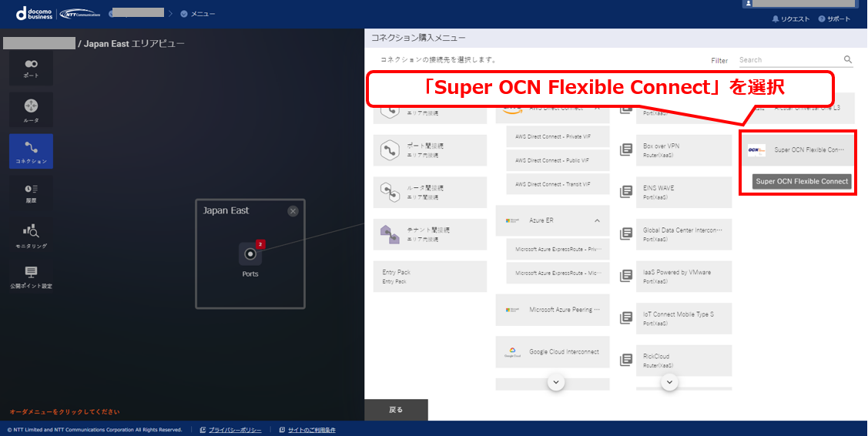Open サポート help link
This screenshot has width=868, height=436.
pyautogui.click(x=834, y=18)
